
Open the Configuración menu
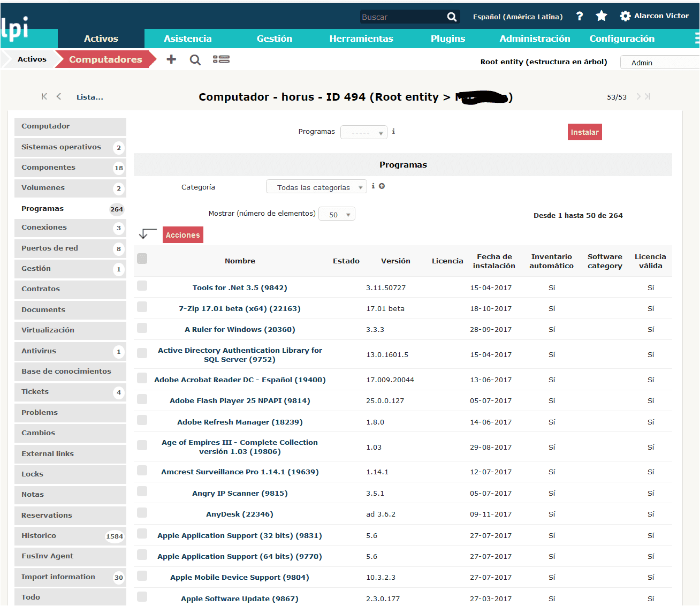pos(622,39)
